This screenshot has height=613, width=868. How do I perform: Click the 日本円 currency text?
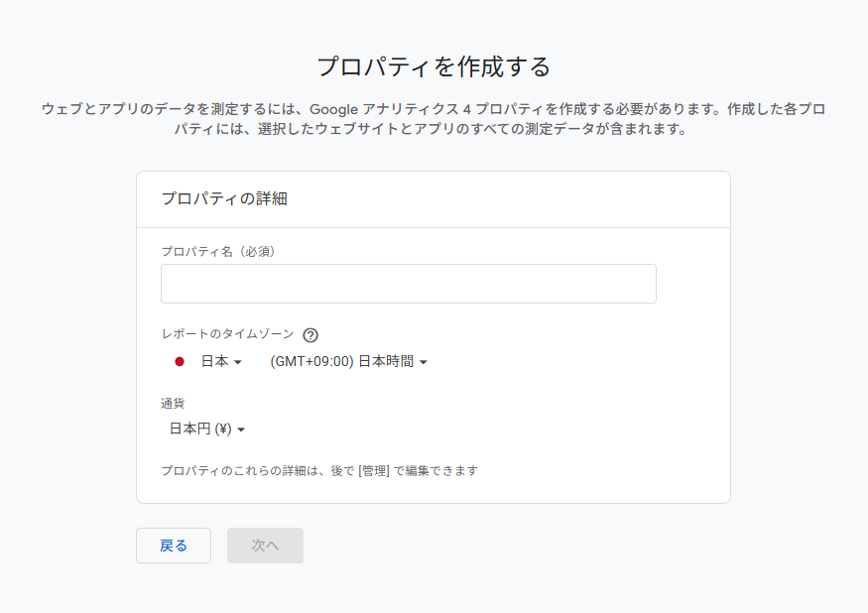189,429
